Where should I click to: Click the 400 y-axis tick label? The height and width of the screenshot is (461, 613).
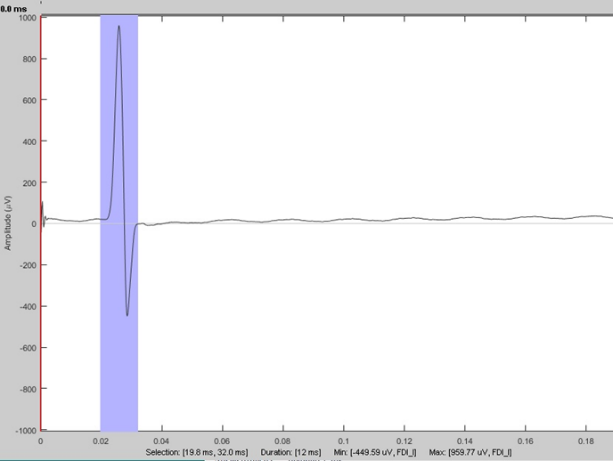30,142
